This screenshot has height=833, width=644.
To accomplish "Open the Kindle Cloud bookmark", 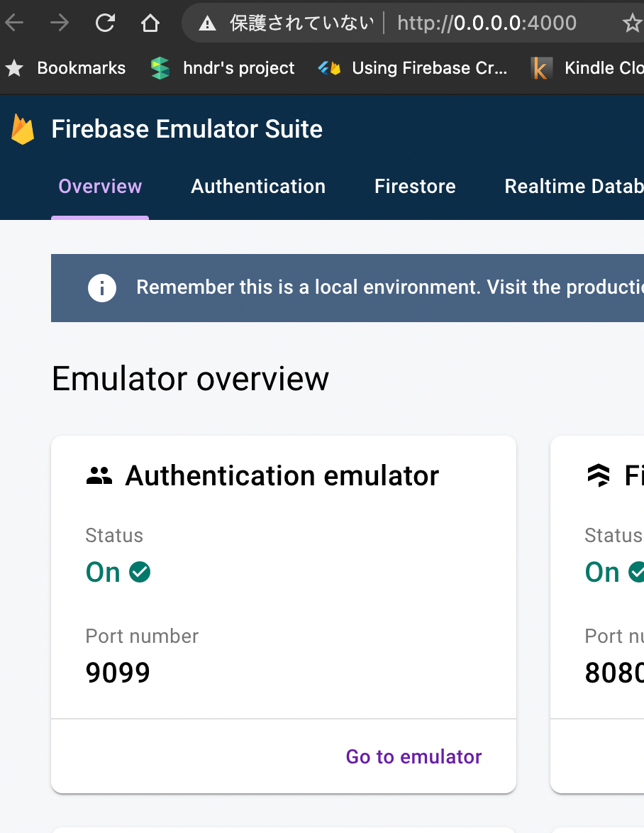I will pos(587,68).
